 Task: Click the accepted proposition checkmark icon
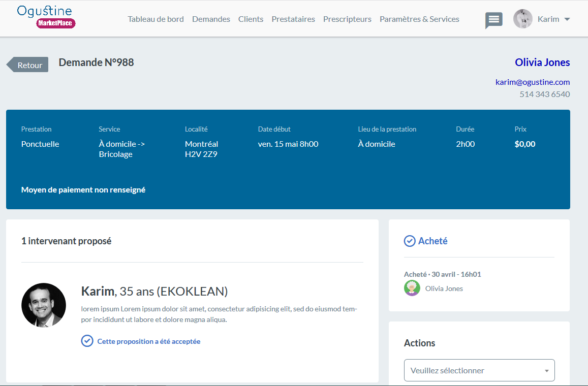pyautogui.click(x=87, y=341)
